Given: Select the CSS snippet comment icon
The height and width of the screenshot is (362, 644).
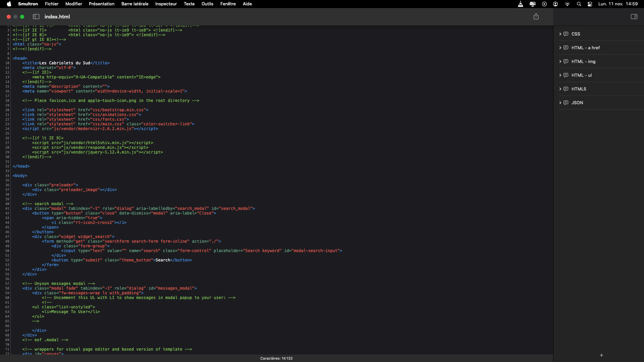Looking at the screenshot, I should [x=566, y=34].
